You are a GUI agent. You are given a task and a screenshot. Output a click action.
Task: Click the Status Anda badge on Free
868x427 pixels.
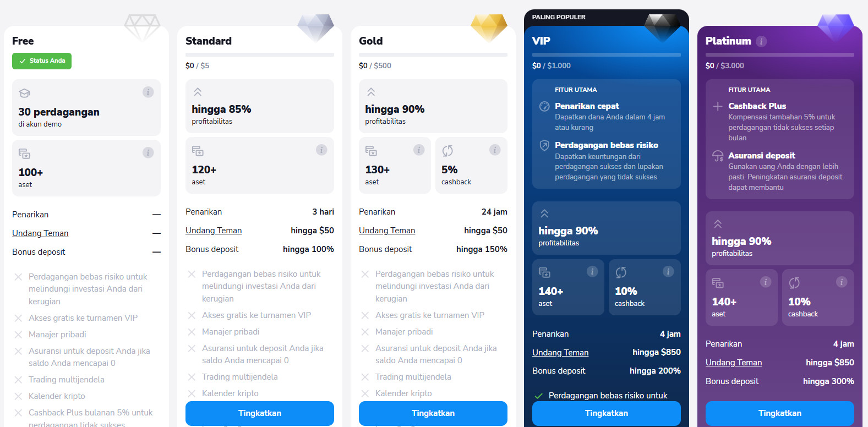tap(42, 61)
